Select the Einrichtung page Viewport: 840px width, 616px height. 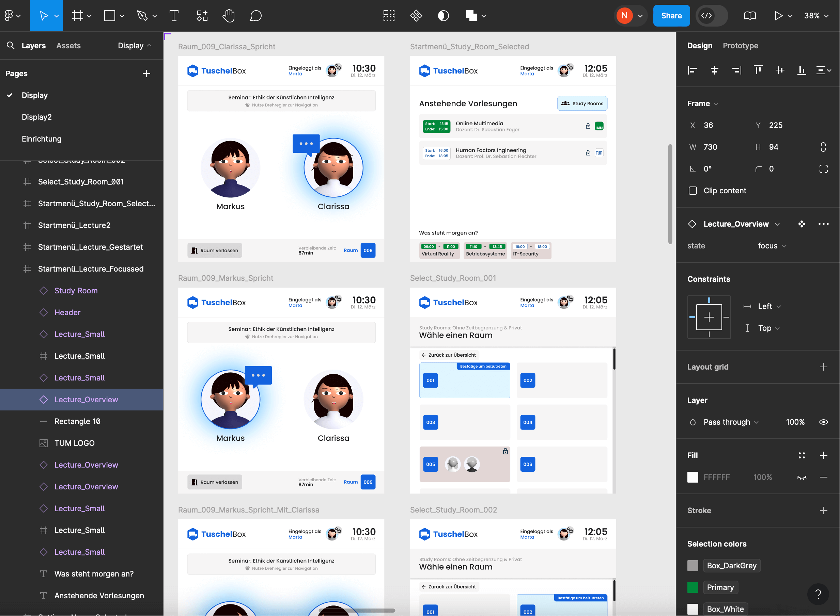42,138
